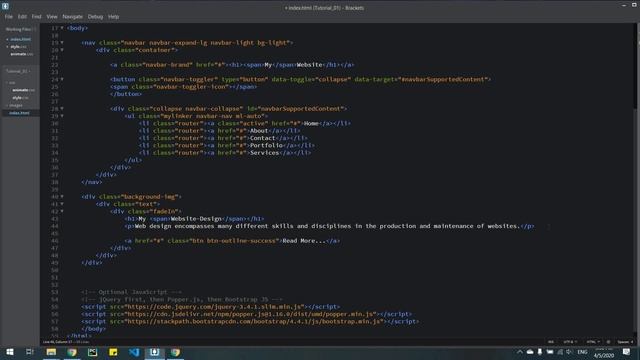Click the jquery script URL on line 55
Viewport: 640px width, 360px height.
click(x=215, y=307)
